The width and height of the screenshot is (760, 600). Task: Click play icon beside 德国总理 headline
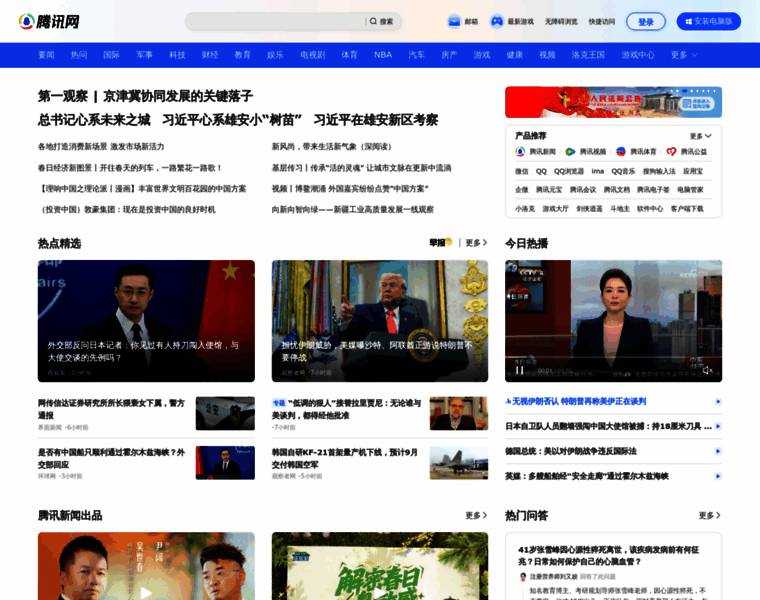[x=717, y=451]
